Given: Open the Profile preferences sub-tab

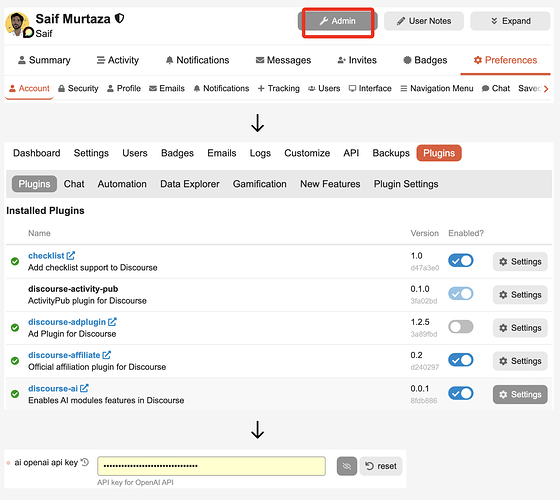Looking at the screenshot, I should point(124,88).
